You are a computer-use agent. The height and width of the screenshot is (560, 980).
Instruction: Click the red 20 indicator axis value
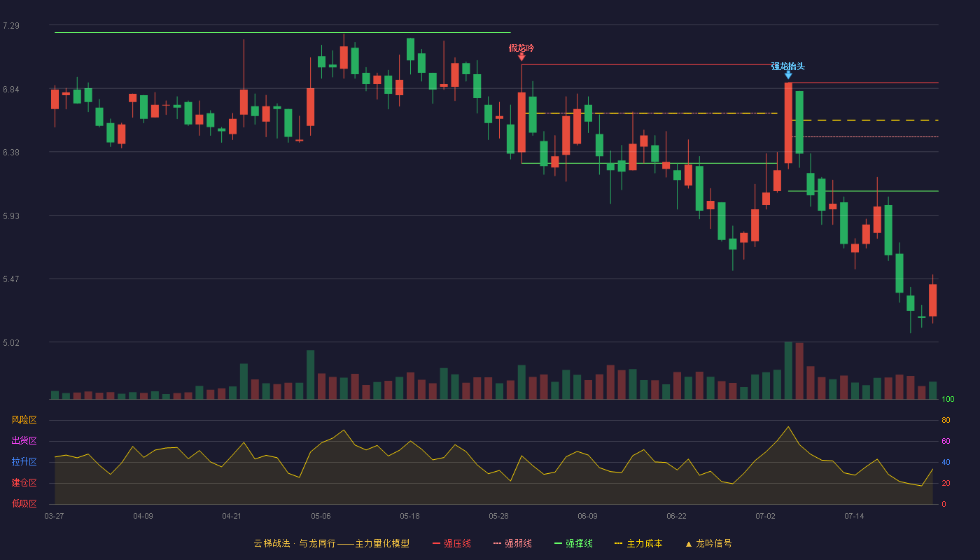pyautogui.click(x=946, y=484)
